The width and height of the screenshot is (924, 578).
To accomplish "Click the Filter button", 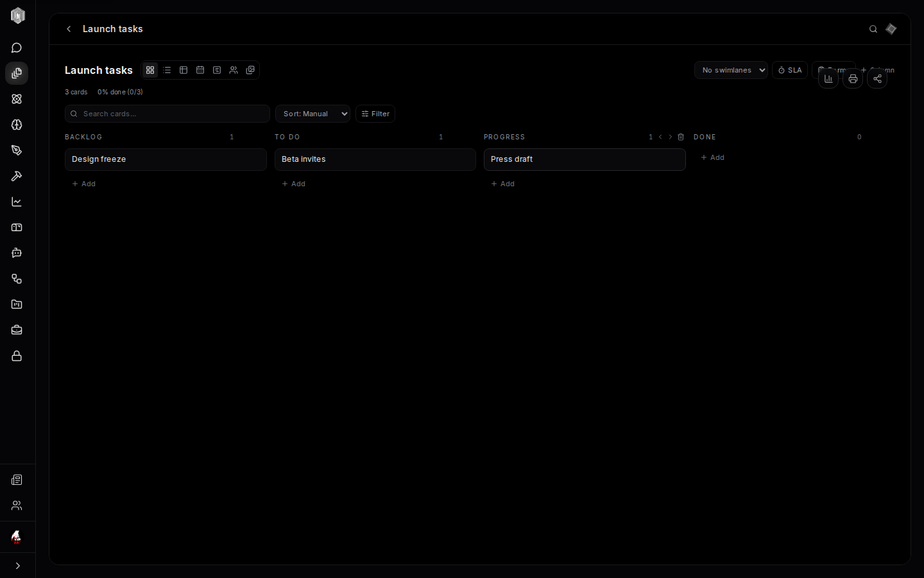I will pyautogui.click(x=375, y=114).
